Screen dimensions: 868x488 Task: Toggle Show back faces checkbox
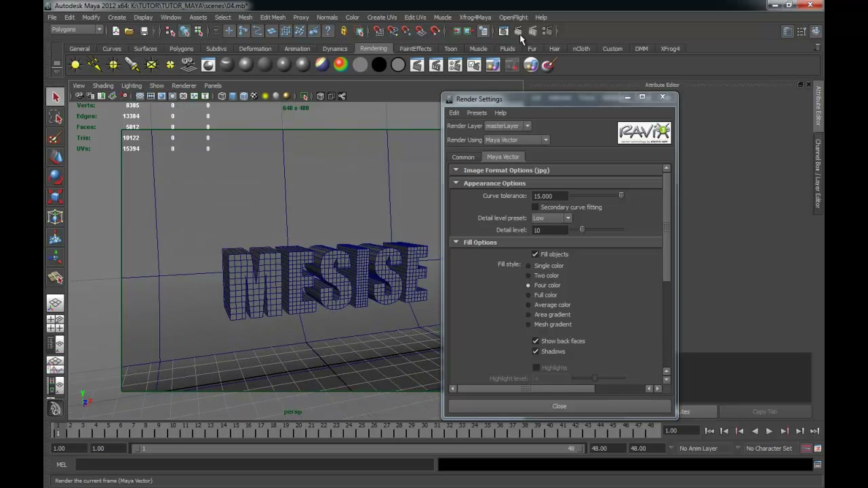coord(536,341)
